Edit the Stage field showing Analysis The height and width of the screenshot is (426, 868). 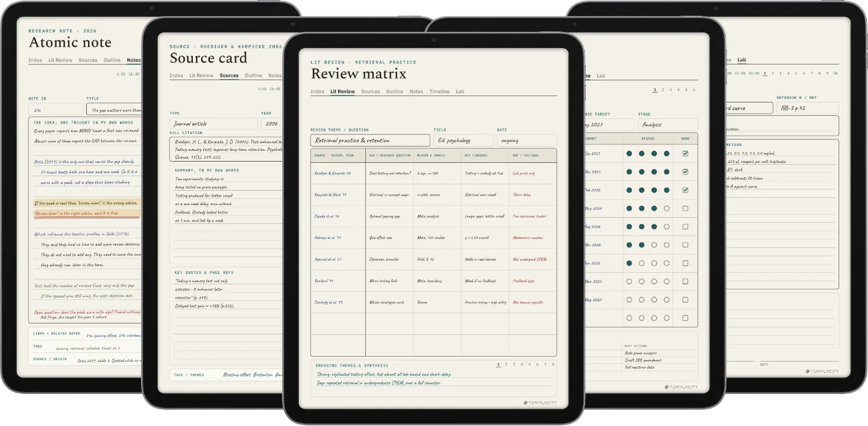pos(668,125)
